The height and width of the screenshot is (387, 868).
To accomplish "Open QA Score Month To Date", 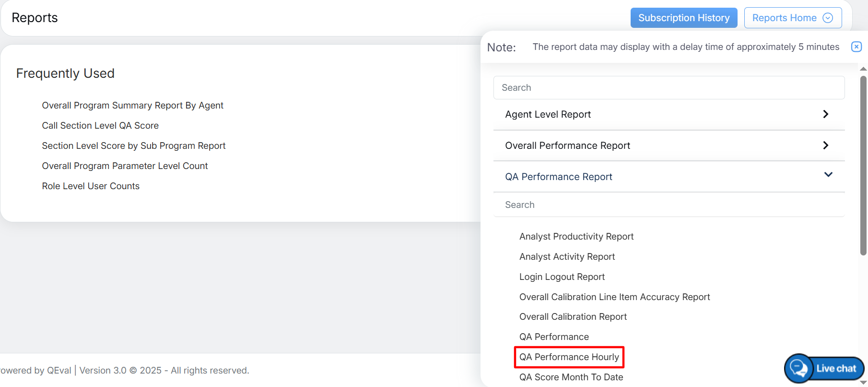I will click(x=571, y=377).
